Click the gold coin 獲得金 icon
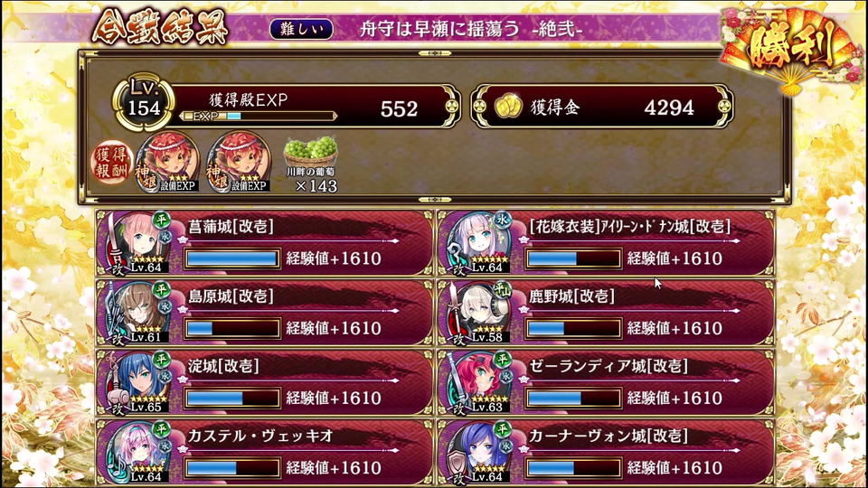Image resolution: width=868 pixels, height=488 pixels. [507, 107]
